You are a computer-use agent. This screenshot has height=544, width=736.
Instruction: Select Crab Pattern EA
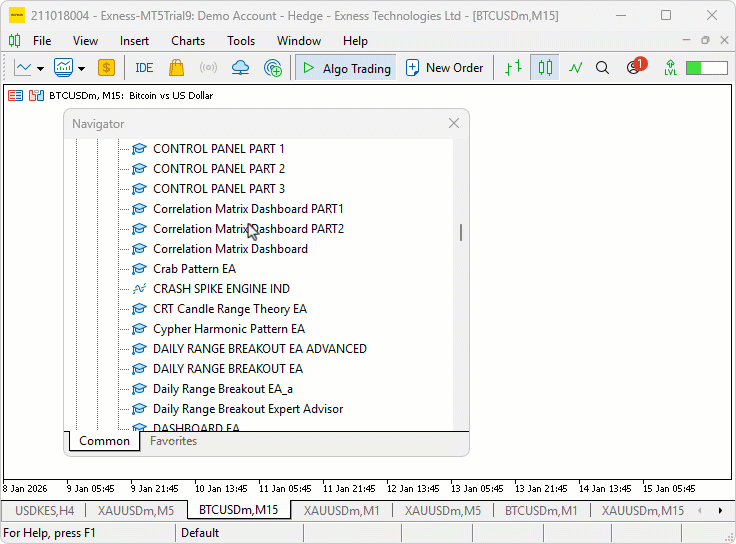click(194, 269)
